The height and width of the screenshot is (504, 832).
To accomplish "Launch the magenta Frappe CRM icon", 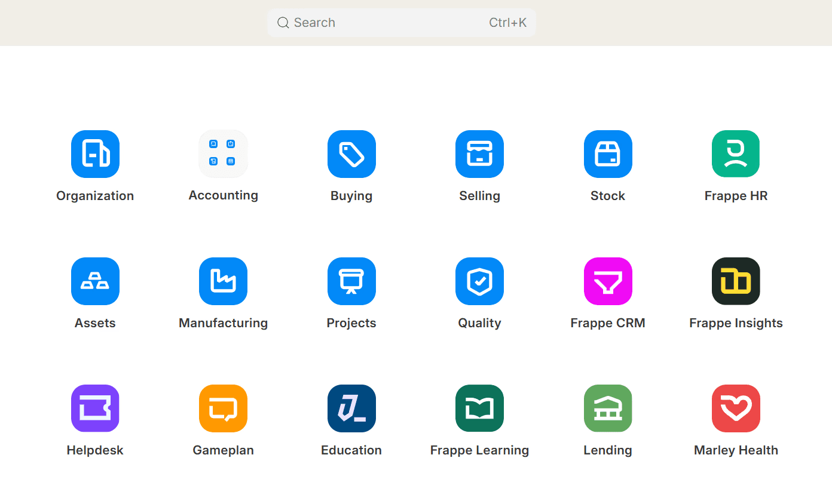I will click(x=608, y=281).
